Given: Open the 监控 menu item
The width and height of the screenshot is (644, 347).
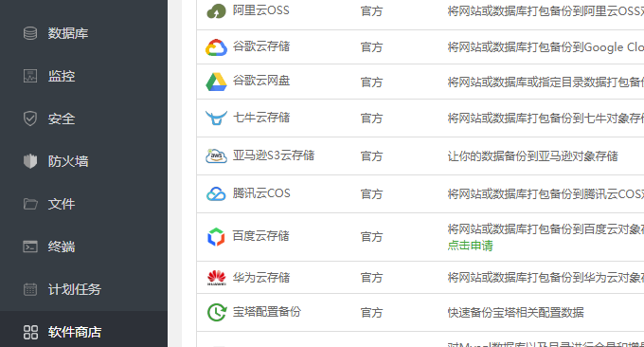Looking at the screenshot, I should tap(62, 76).
